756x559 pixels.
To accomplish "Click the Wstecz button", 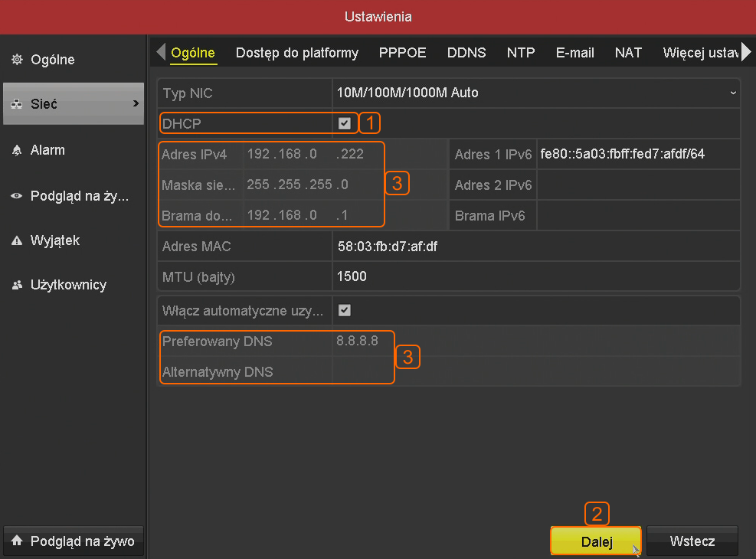I will 692,541.
